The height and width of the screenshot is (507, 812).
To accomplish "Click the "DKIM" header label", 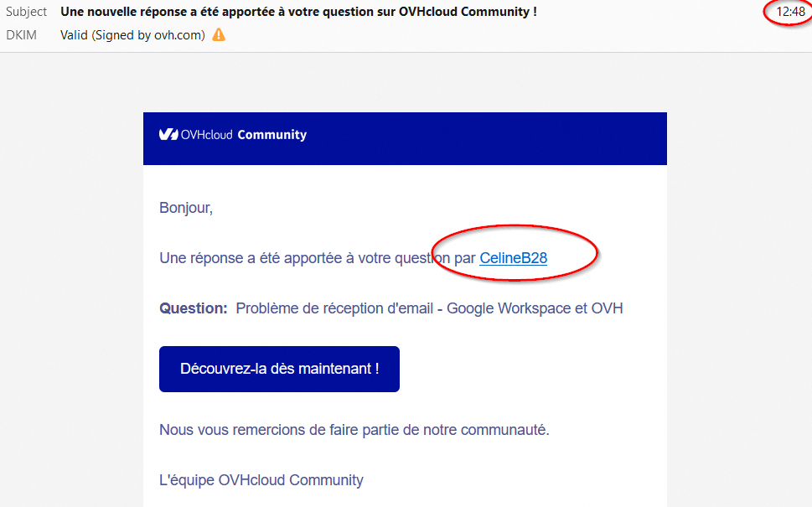I will 21,35.
